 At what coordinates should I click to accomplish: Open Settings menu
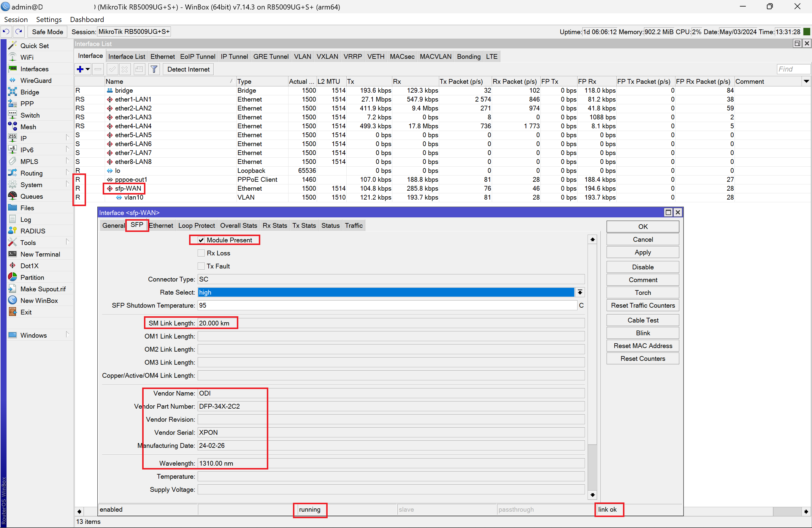49,20
